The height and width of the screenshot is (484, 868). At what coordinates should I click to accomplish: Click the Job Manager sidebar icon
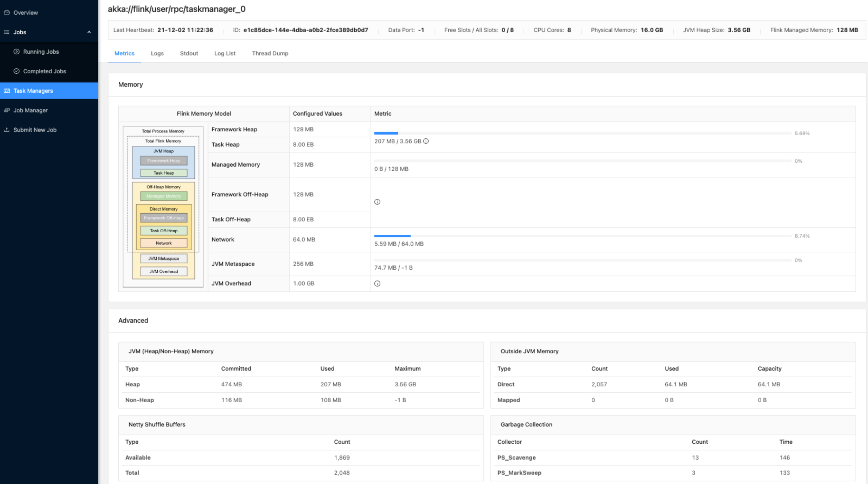click(7, 110)
